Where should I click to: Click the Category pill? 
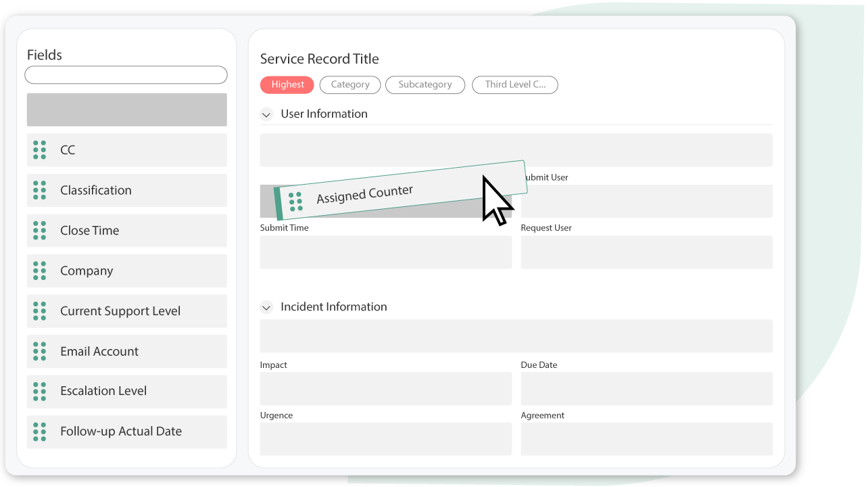[350, 85]
